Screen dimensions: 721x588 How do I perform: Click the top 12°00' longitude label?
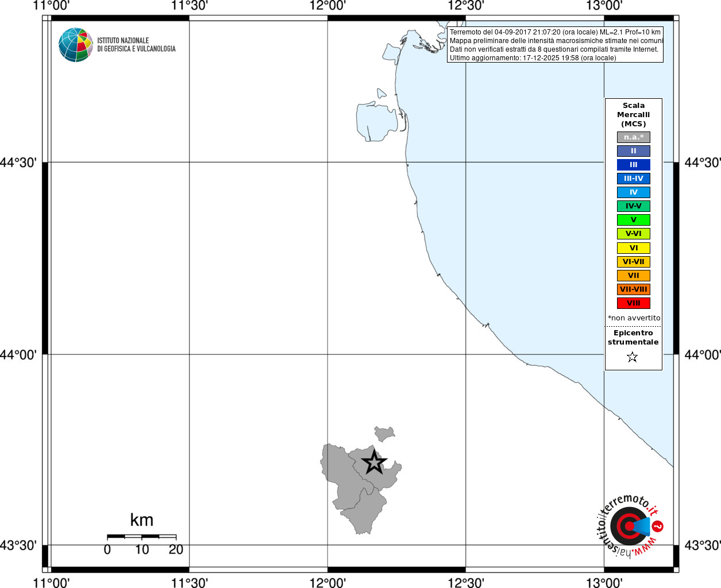[x=327, y=6]
